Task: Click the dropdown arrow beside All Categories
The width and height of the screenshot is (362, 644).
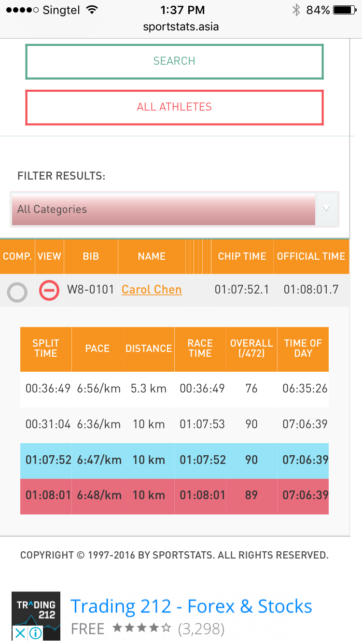Action: [326, 209]
